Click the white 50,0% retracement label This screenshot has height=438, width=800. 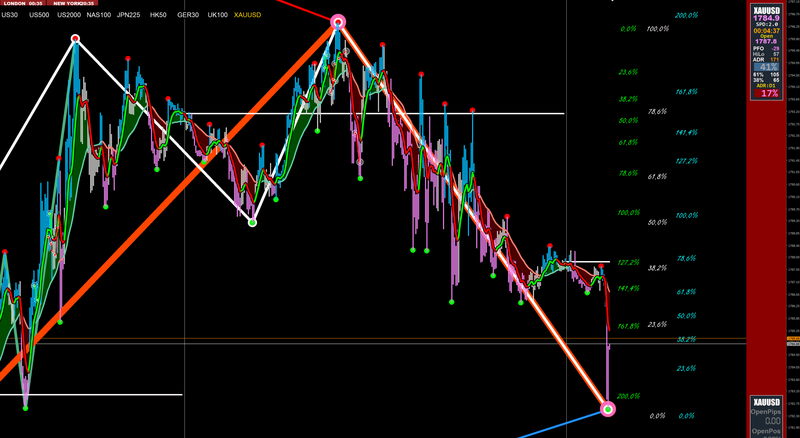click(657, 223)
